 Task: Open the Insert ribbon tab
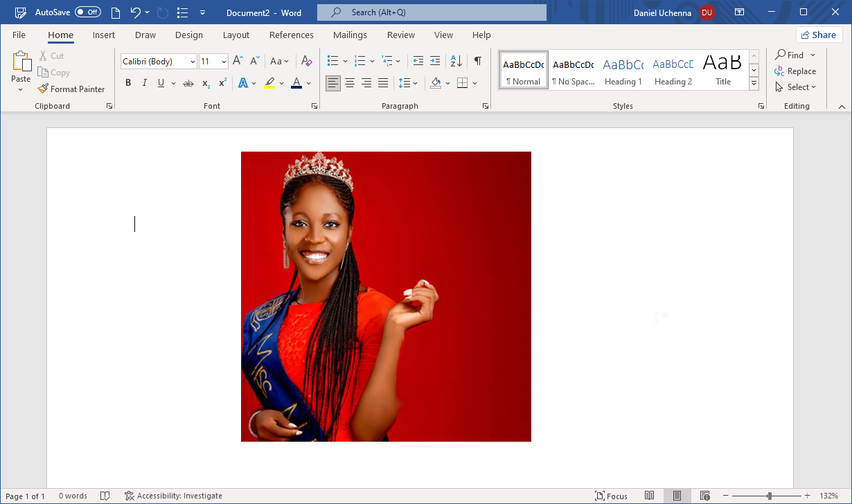click(104, 35)
